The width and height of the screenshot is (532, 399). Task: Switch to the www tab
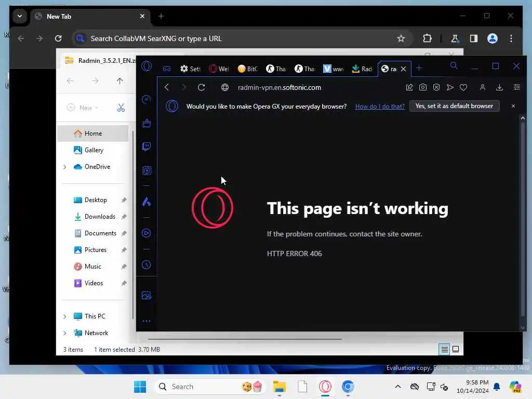click(334, 69)
